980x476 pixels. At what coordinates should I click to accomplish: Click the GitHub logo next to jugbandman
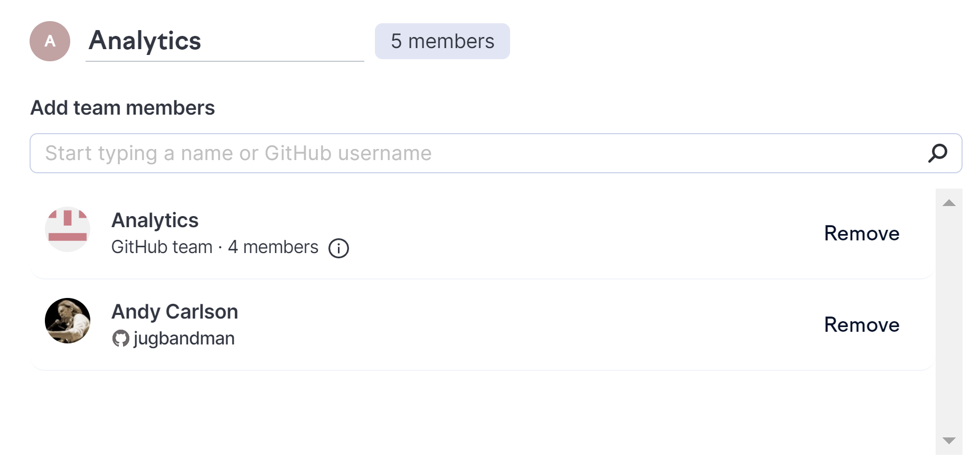point(120,339)
